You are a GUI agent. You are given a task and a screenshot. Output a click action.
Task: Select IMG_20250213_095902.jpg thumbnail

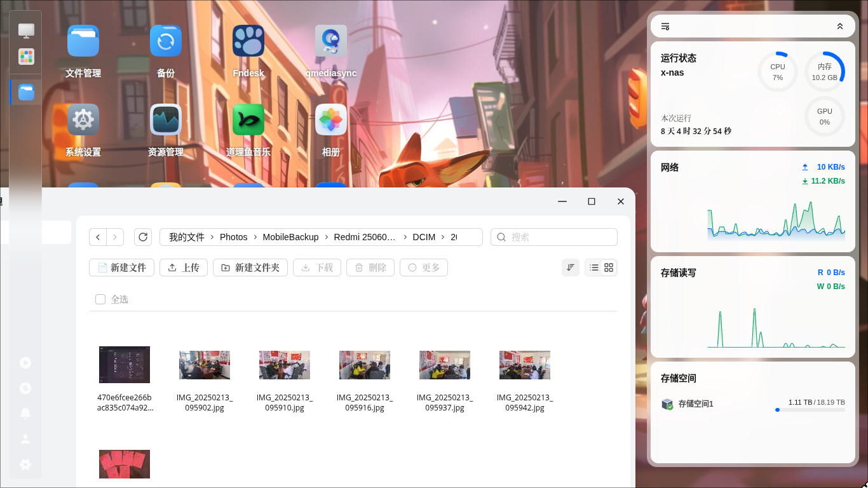click(x=205, y=365)
